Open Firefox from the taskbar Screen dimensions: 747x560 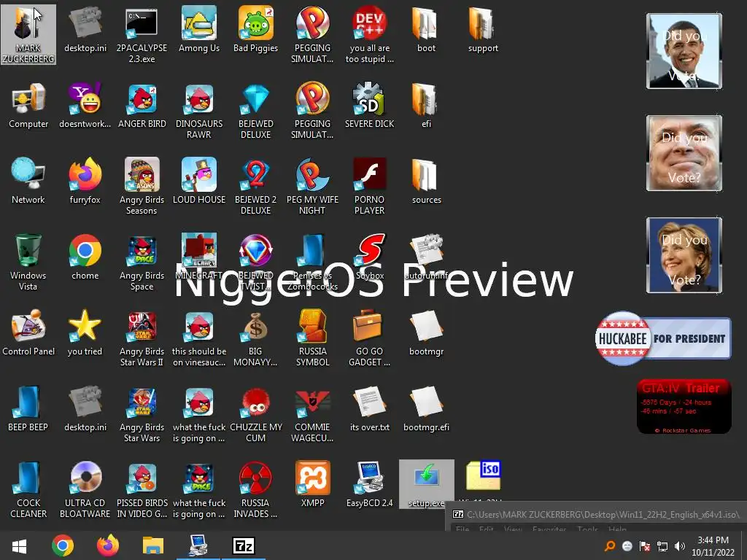[x=108, y=545]
